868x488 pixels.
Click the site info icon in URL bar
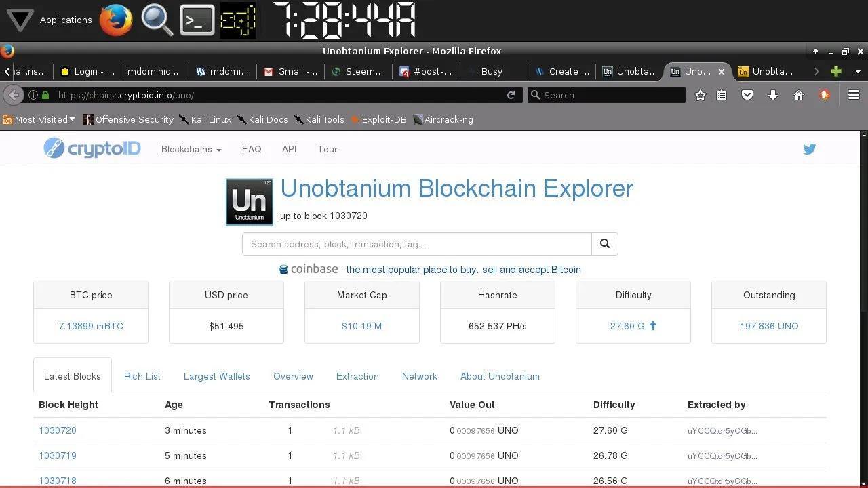click(x=33, y=95)
